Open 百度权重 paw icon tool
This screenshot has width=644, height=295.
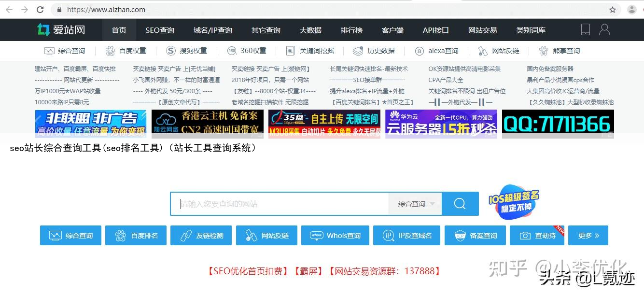[126, 51]
